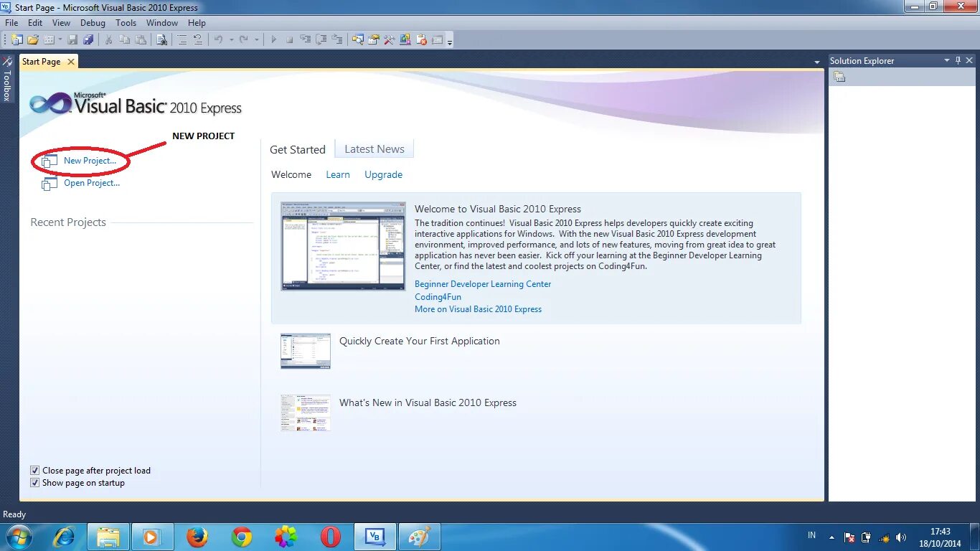980x551 pixels.
Task: Open the active documents list dropdown arrow
Action: tap(816, 62)
